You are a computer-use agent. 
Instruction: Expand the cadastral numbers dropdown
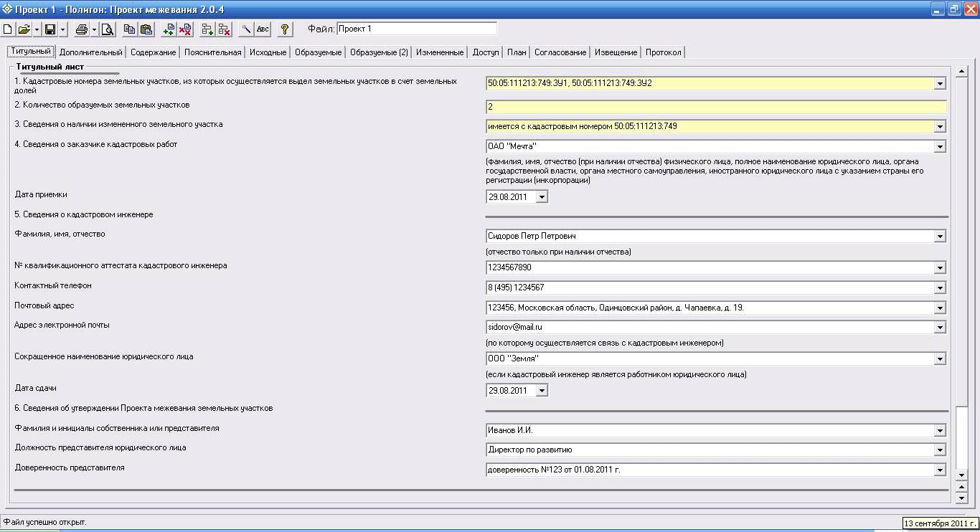pyautogui.click(x=940, y=84)
